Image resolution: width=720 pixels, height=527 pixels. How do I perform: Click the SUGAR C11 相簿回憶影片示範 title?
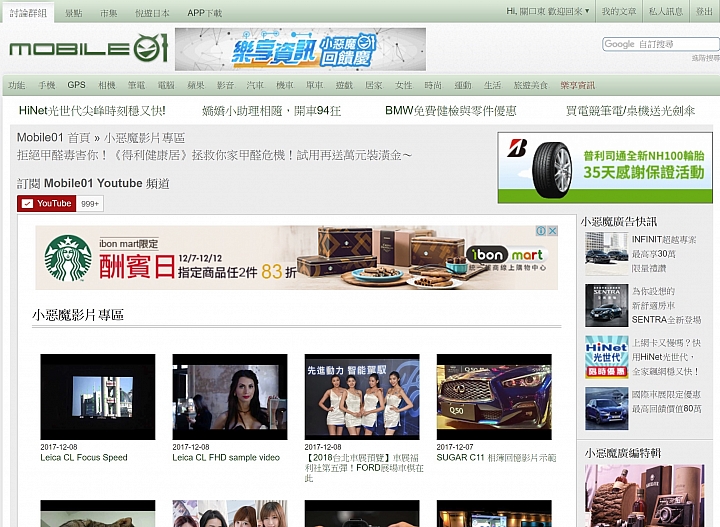(496, 457)
